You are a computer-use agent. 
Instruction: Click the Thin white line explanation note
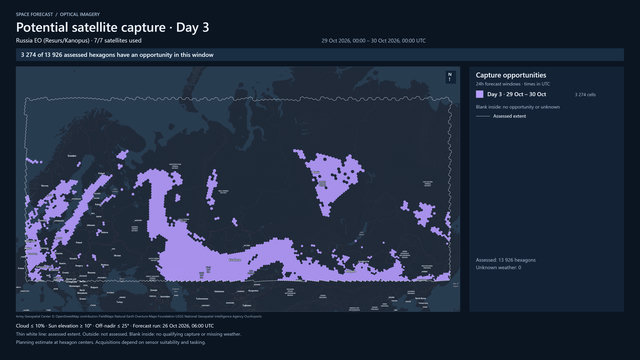click(128, 334)
